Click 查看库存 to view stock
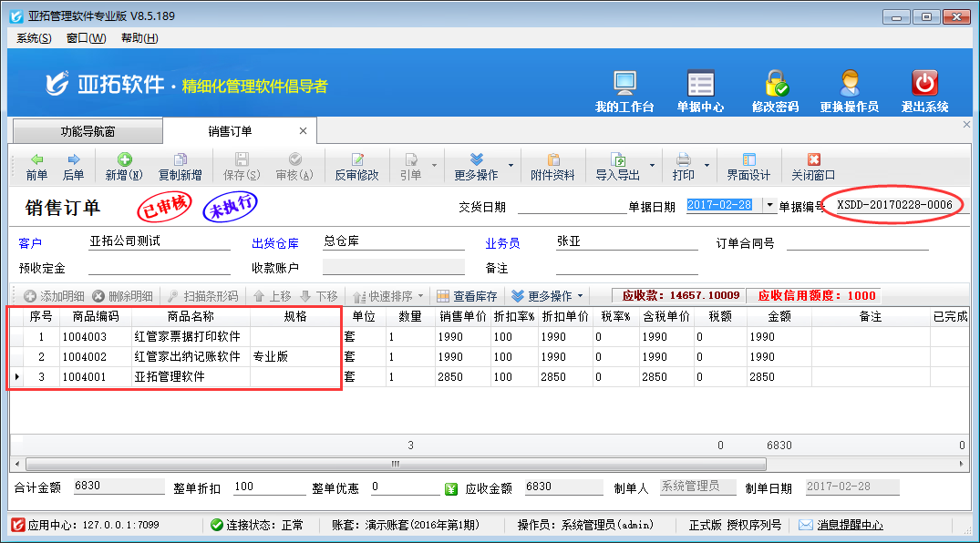 (x=467, y=296)
